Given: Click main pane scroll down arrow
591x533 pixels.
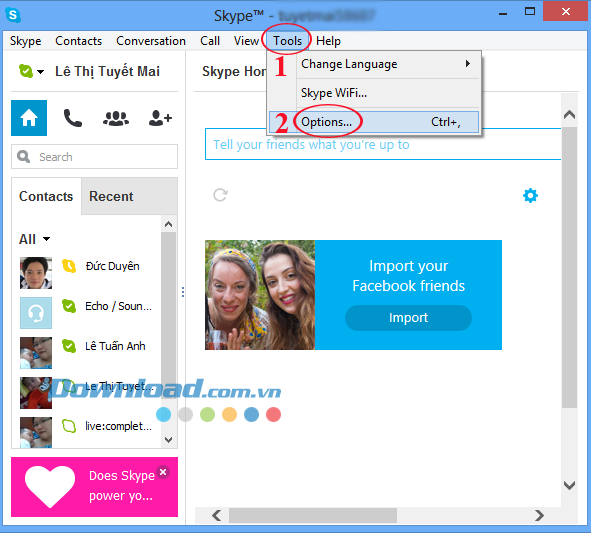Looking at the screenshot, I should 569,485.
